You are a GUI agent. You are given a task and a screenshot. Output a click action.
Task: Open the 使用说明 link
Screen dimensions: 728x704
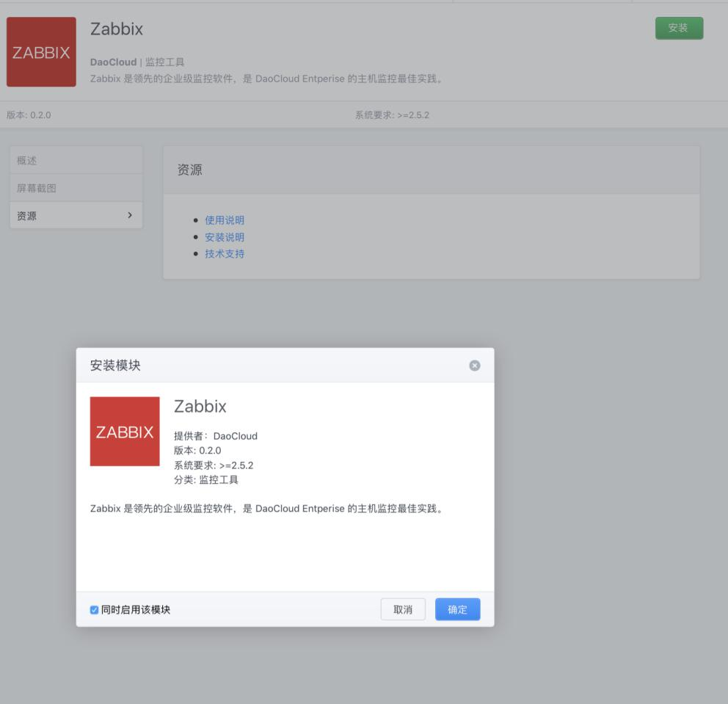(x=225, y=220)
